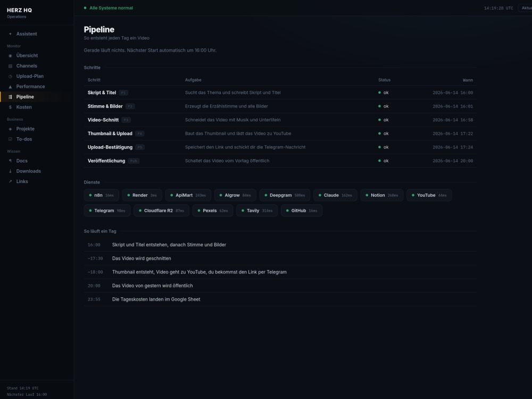Click the 14:19:28 UTC clock
532x399 pixels.
498,8
